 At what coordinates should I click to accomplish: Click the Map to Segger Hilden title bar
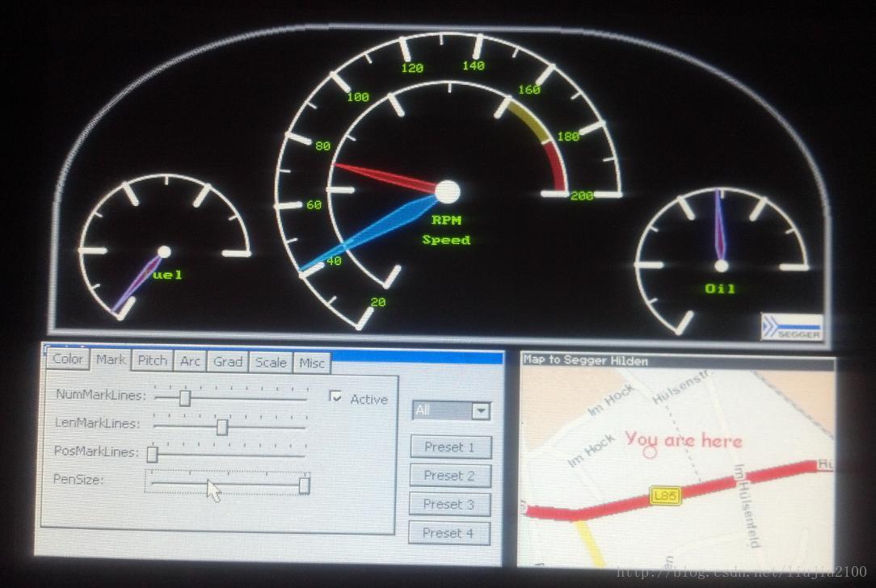coord(677,360)
